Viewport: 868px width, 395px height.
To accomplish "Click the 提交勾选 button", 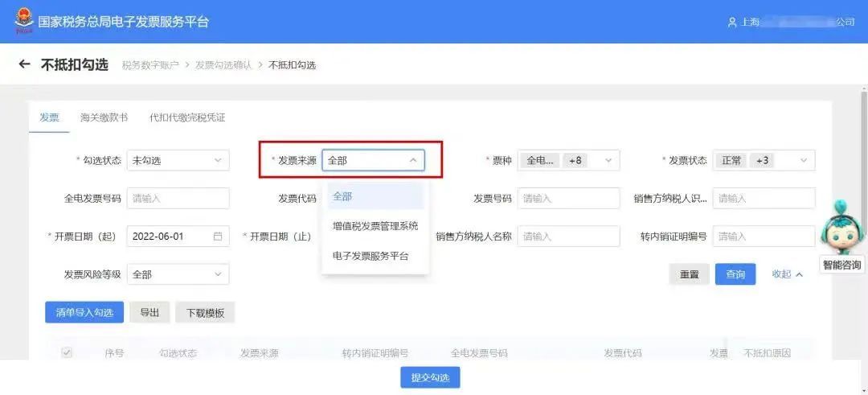I will (x=430, y=377).
